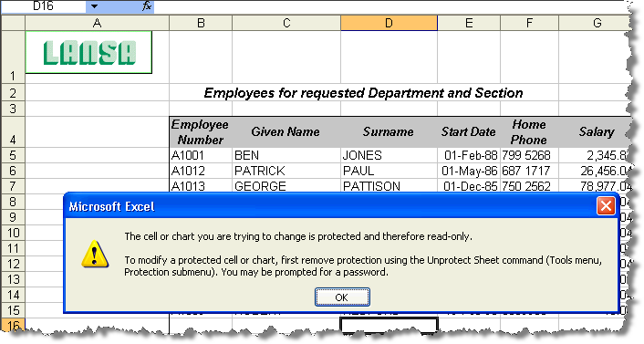This screenshot has height=344, width=644.
Task: Close the Microsoft Excel warning dialog
Action: tap(606, 206)
